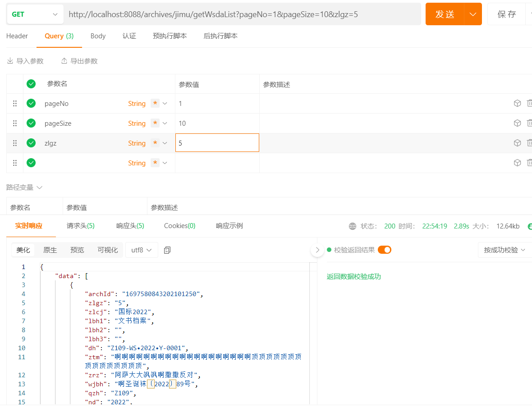The image size is (532, 407).
Task: Open the type dropdown for zlgz
Action: coord(165,143)
